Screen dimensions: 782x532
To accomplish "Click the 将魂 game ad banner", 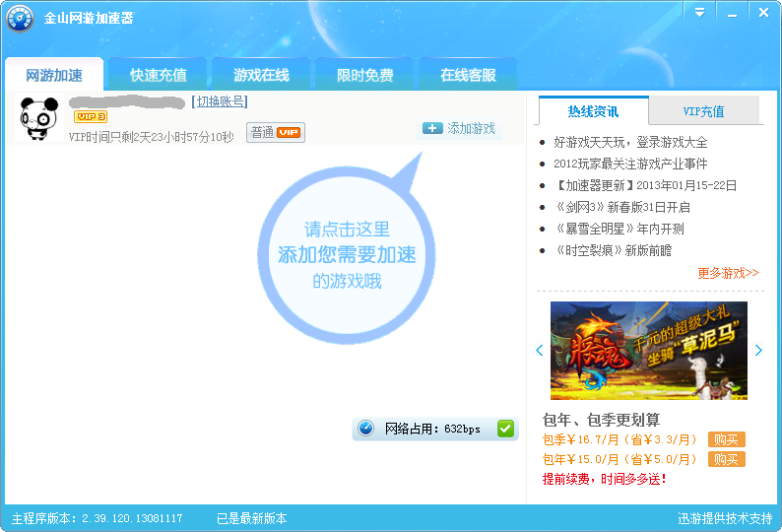I will coord(649,351).
